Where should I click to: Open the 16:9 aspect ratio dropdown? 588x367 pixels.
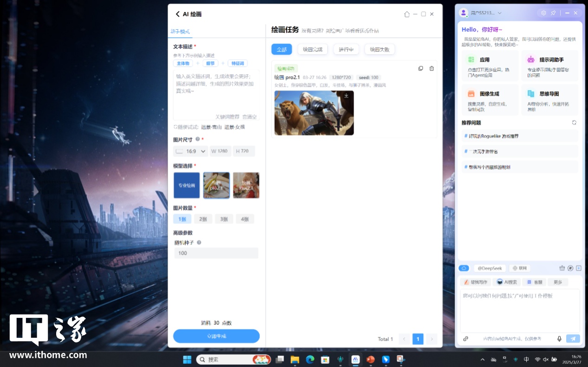(191, 151)
